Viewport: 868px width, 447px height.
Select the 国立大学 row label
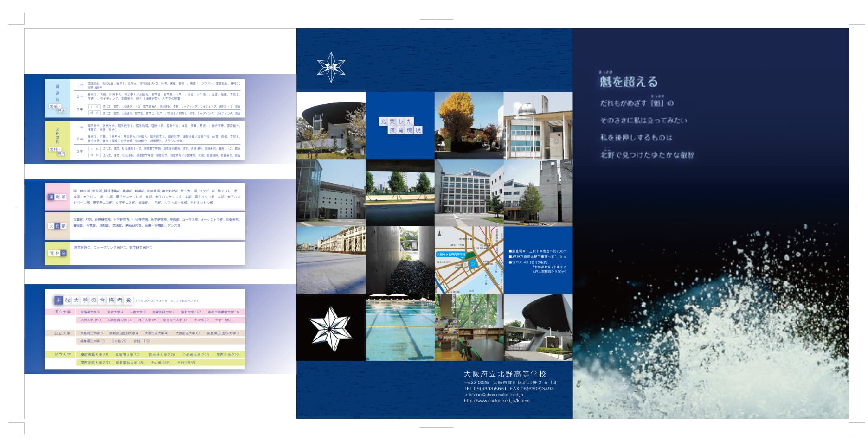point(62,312)
